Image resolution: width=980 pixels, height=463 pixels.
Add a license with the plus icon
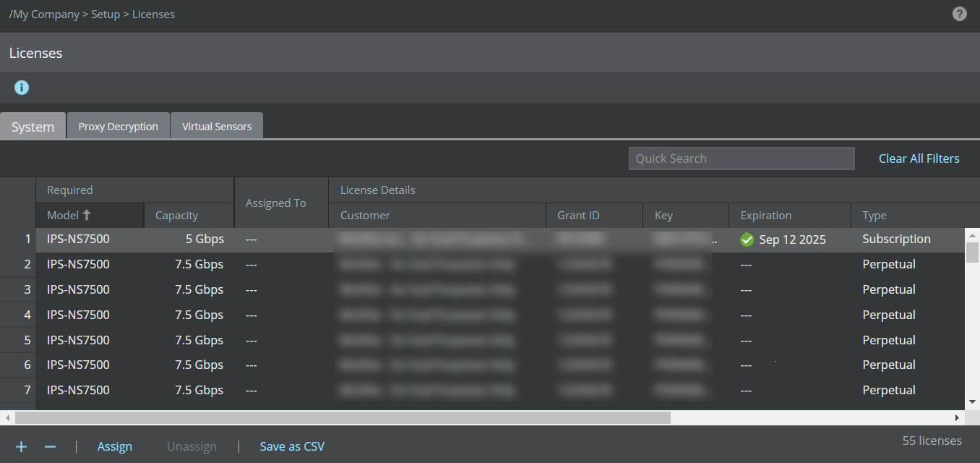(22, 446)
